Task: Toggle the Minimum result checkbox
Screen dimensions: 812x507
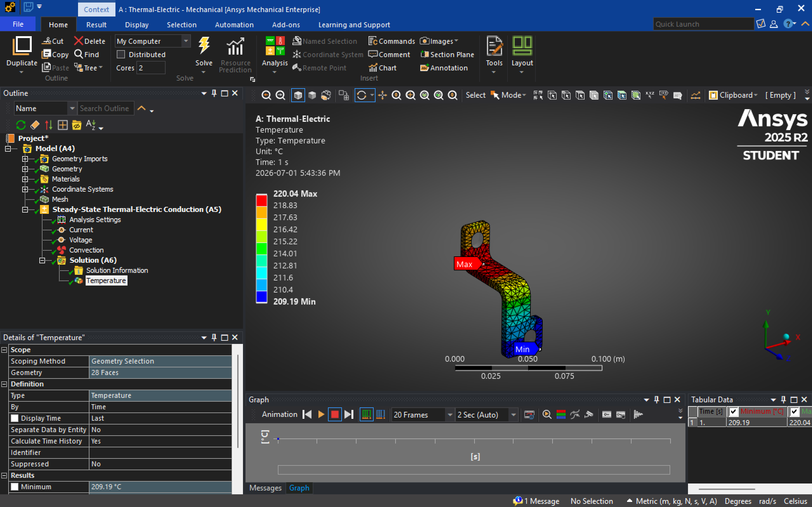Action: pyautogui.click(x=14, y=487)
